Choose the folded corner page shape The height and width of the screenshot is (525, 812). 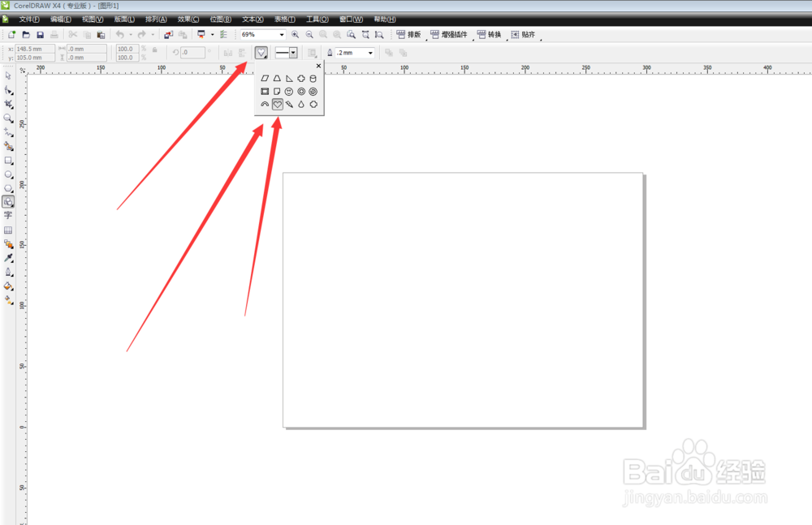pos(277,92)
